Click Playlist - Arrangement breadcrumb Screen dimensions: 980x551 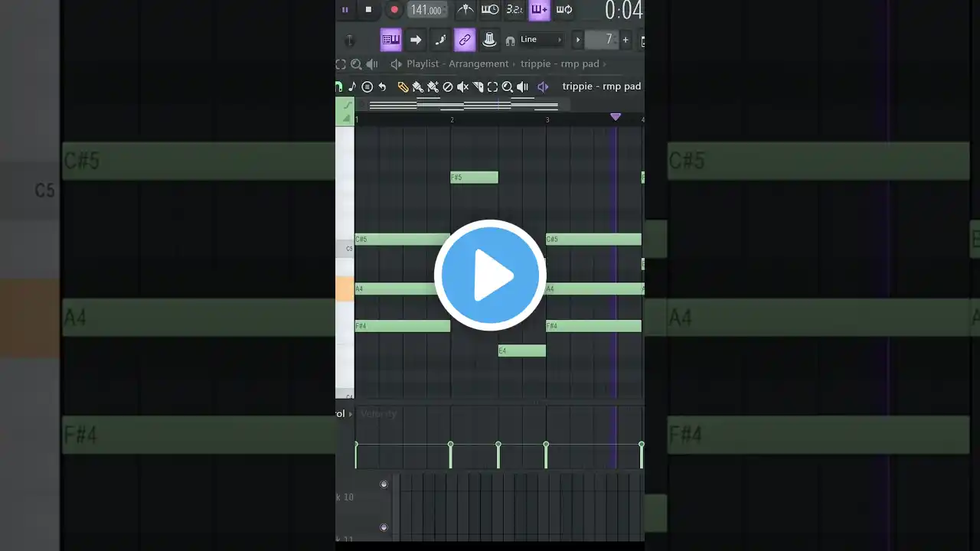click(457, 64)
